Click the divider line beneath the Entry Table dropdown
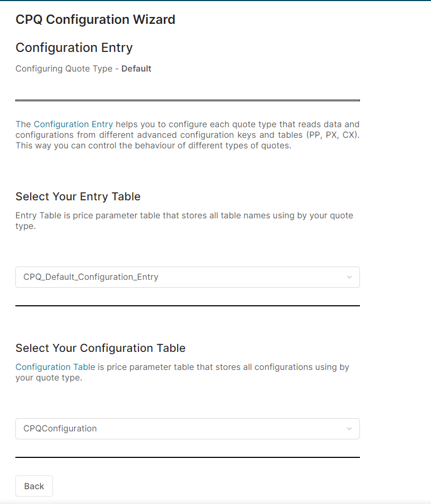Screen dimensions: 431x504 click(188, 306)
